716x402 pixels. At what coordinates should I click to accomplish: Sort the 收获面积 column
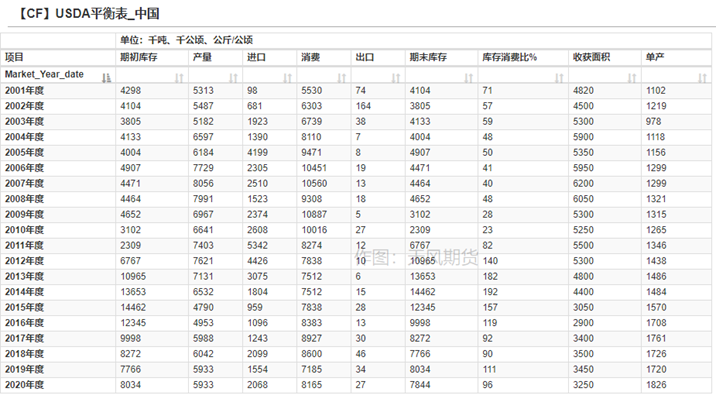coord(632,78)
